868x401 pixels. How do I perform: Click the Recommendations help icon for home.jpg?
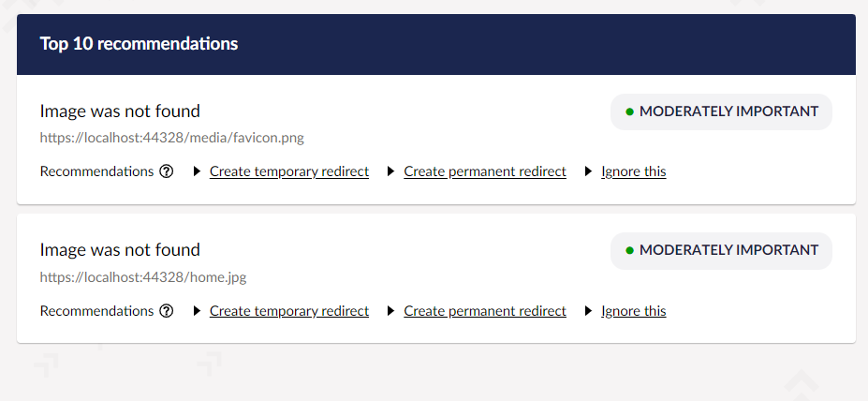tap(167, 311)
